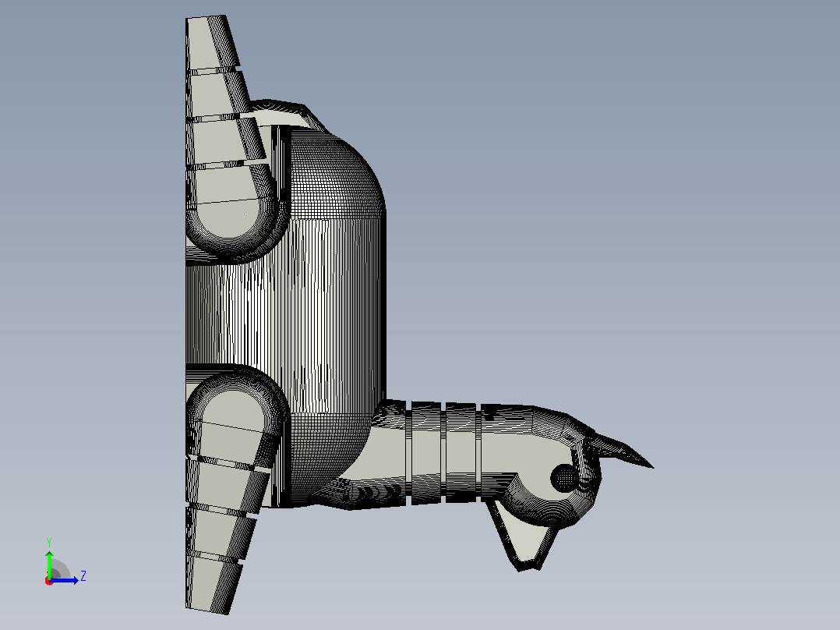Select the dark circular hole on the model's arm
Screen dimensions: 840x630
click(564, 477)
